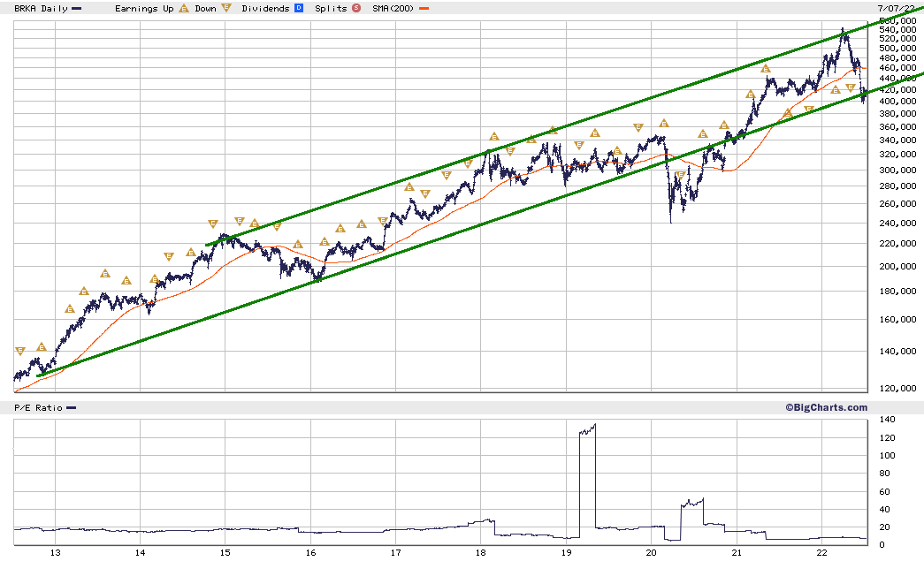Viewport: 924px width, 561px height.
Task: Click the blue Dividends D legend icon
Action: pyautogui.click(x=299, y=8)
